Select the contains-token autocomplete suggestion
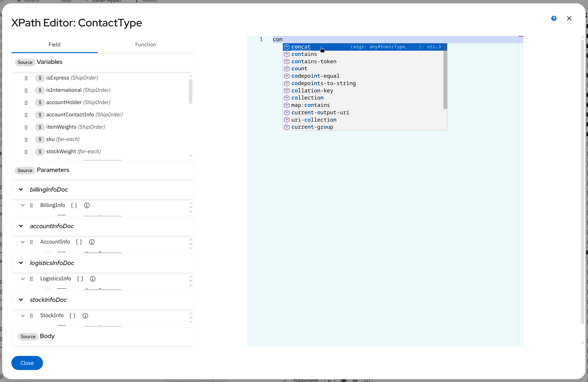Screen dimensions: 588x382 pos(363,61)
